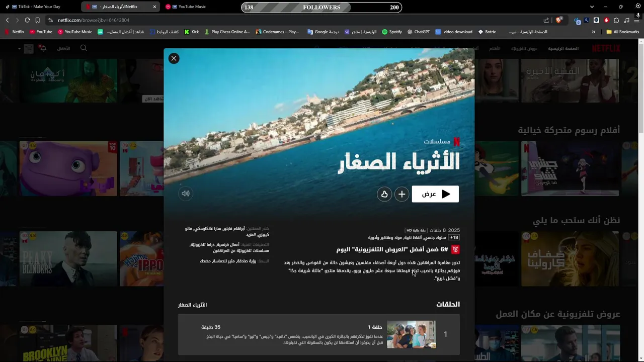Open the Codenames bookmark
This screenshot has height=362, width=644.
coord(277,32)
